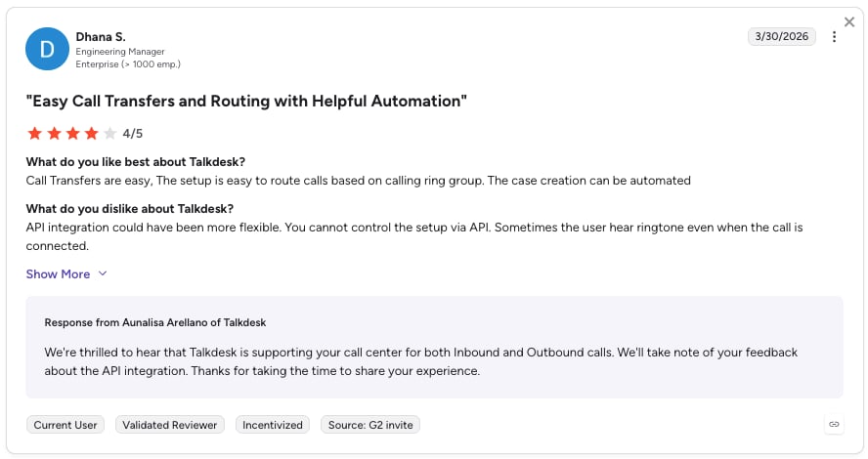This screenshot has width=868, height=459.
Task: Click the gray fifth rating star
Action: coord(110,133)
